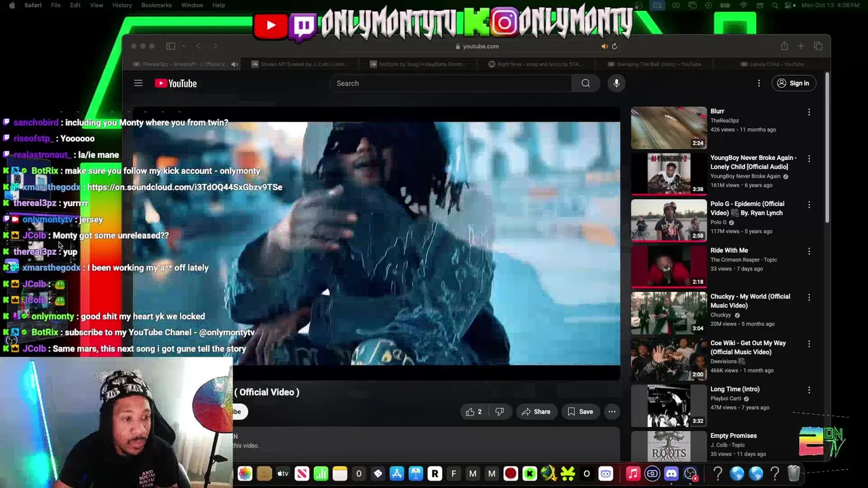Screen dimensions: 868x488
Task: Open the Ride With Me title link
Action: point(729,250)
